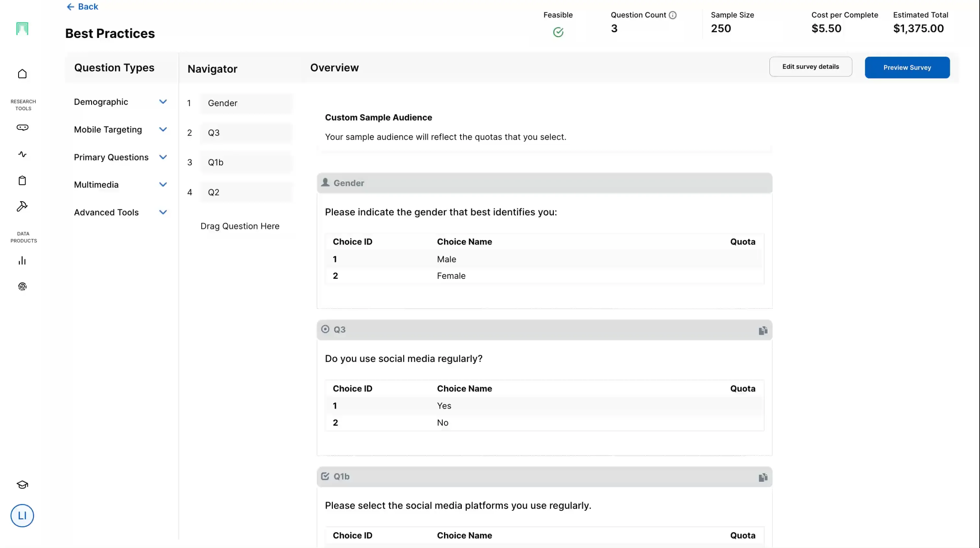The width and height of the screenshot is (980, 548).
Task: Click the Drag Question Here drop zone
Action: (240, 226)
